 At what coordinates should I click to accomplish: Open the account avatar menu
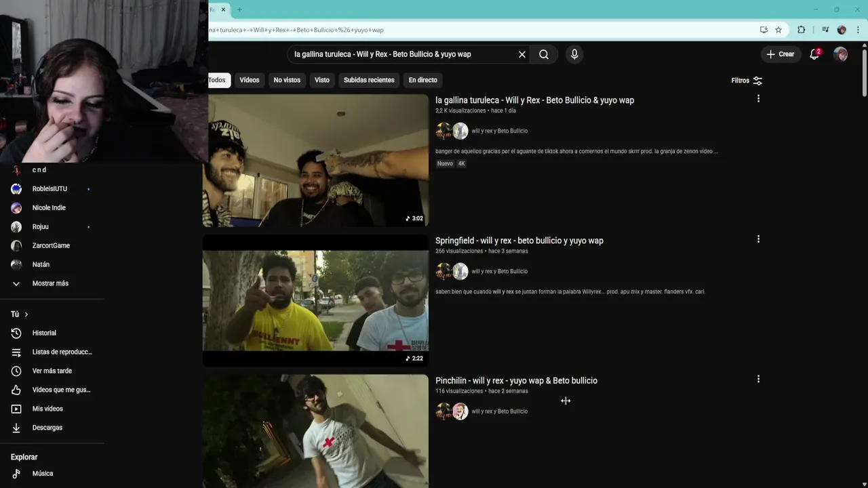(x=840, y=54)
